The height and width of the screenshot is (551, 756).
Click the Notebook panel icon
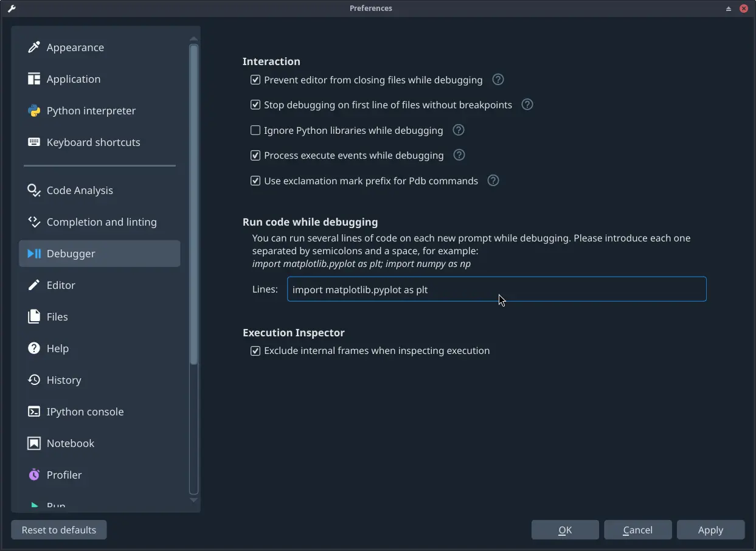click(x=35, y=443)
